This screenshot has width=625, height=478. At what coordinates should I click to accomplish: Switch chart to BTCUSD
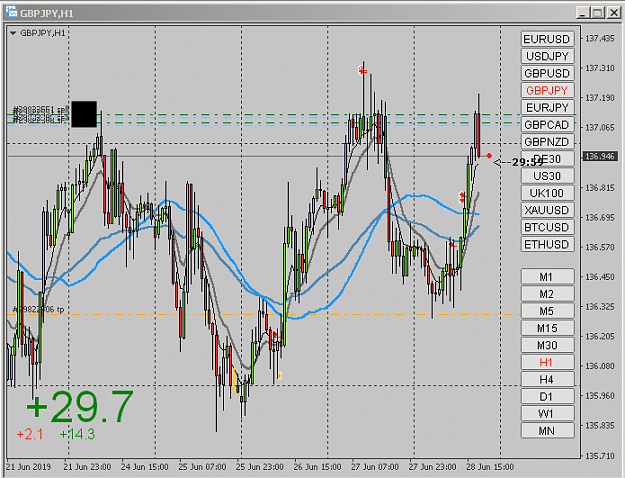[547, 227]
